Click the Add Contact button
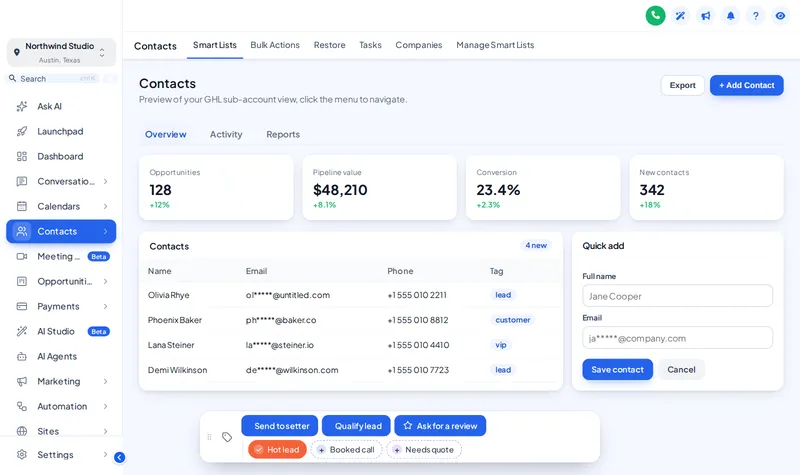Image resolution: width=800 pixels, height=475 pixels. click(x=746, y=85)
